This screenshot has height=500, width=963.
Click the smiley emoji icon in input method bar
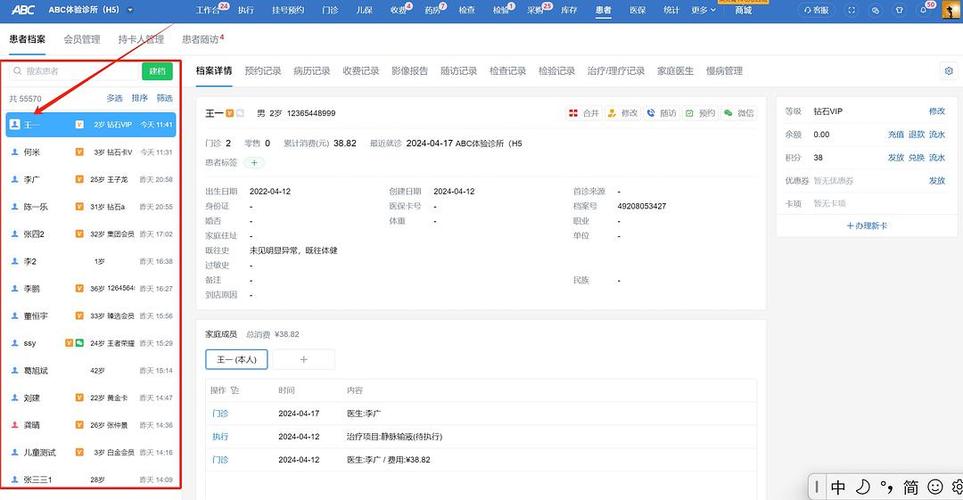click(x=935, y=487)
